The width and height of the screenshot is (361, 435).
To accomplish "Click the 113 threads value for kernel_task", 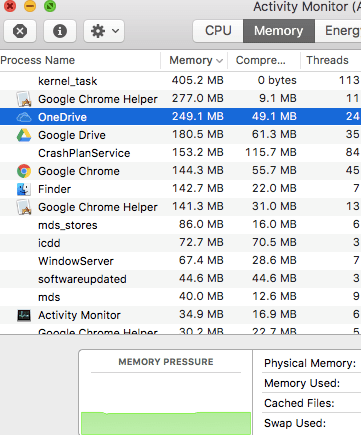I will 349,80.
